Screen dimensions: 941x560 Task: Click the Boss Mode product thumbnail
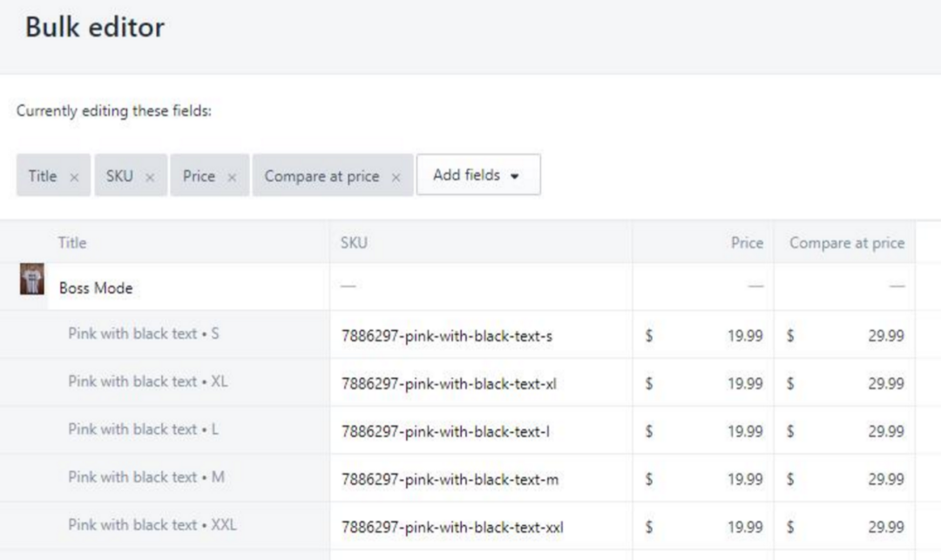(32, 279)
